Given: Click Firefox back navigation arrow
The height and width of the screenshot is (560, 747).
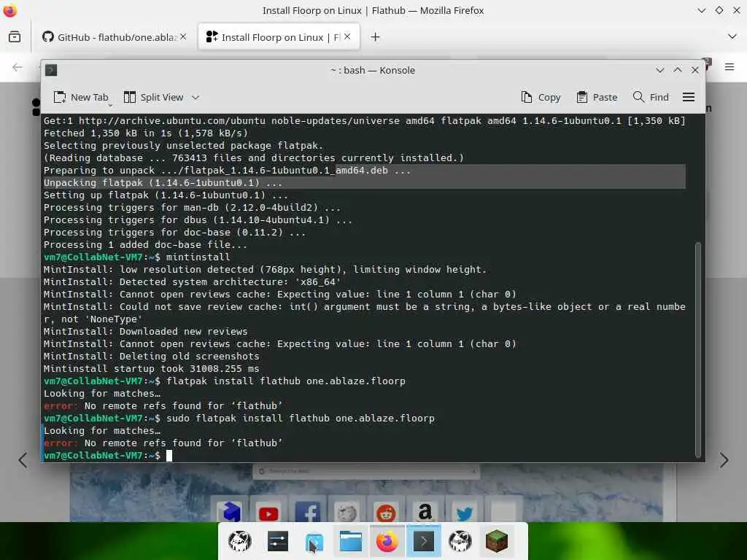Looking at the screenshot, I should (x=18, y=67).
